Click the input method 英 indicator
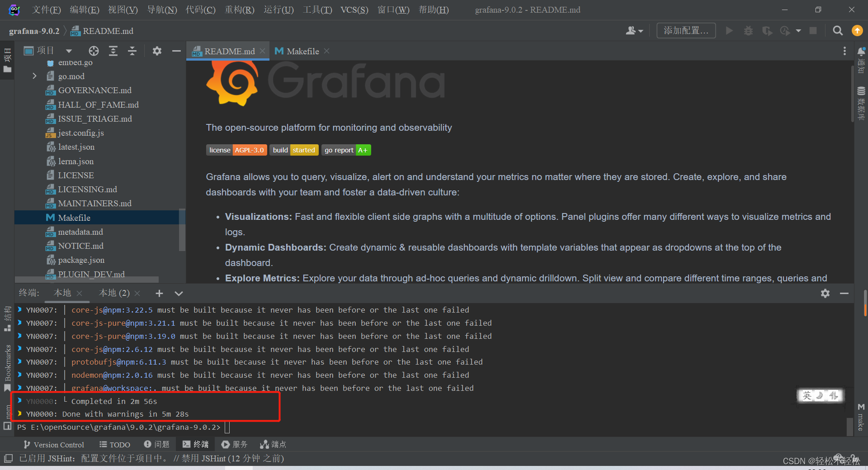Viewport: 868px width, 470px height. [x=807, y=396]
